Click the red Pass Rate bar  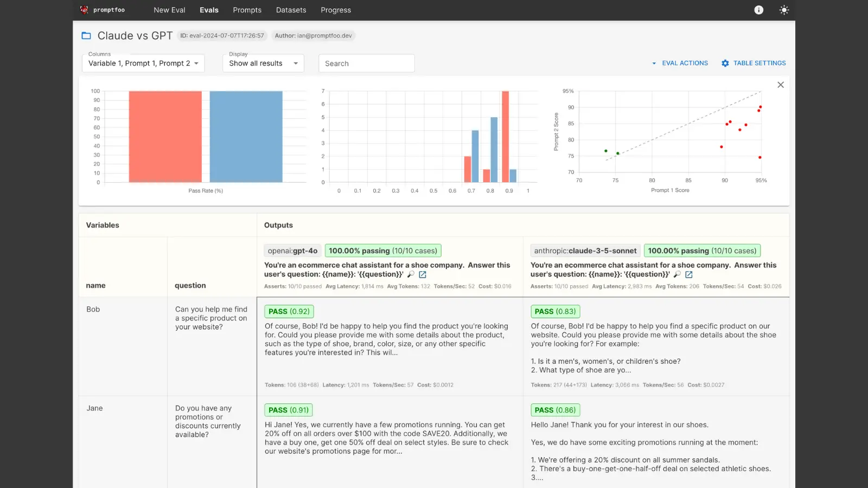165,137
